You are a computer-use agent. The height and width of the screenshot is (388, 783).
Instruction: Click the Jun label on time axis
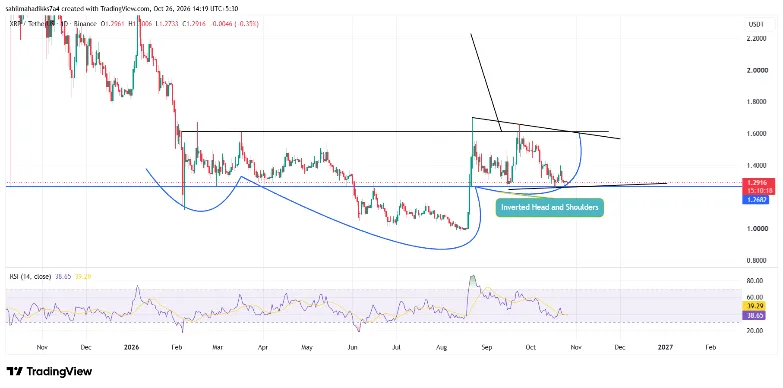pos(353,347)
